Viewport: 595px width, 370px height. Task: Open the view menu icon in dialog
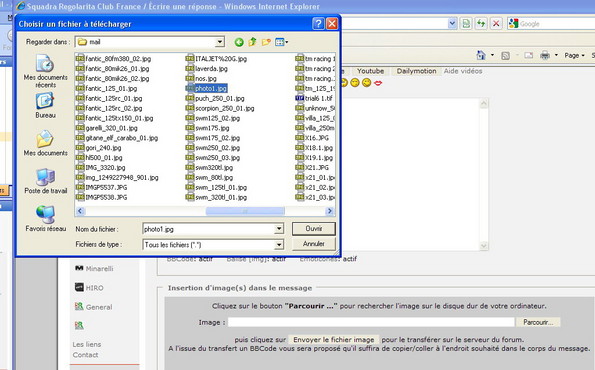[x=281, y=42]
